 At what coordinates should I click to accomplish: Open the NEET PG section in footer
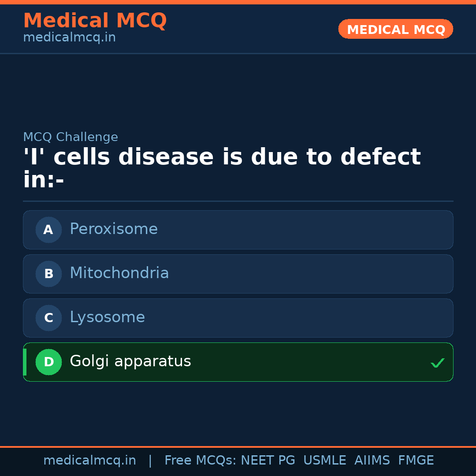click(x=268, y=460)
